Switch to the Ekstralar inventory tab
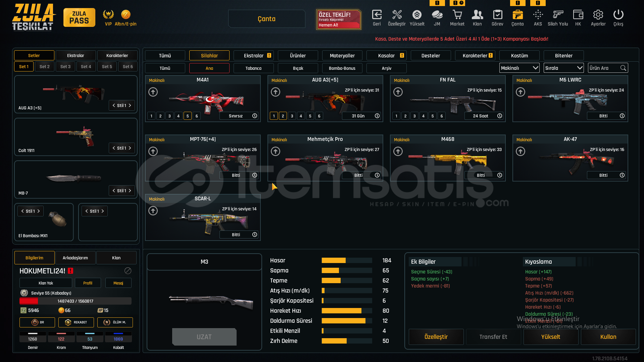The width and height of the screenshot is (644, 362). pyautogui.click(x=254, y=56)
